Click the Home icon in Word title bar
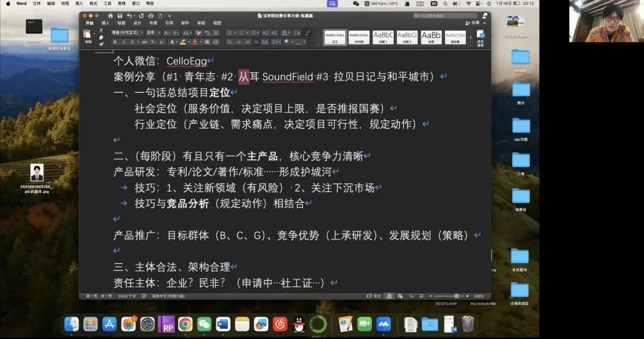This screenshot has width=644, height=339. [x=111, y=15]
